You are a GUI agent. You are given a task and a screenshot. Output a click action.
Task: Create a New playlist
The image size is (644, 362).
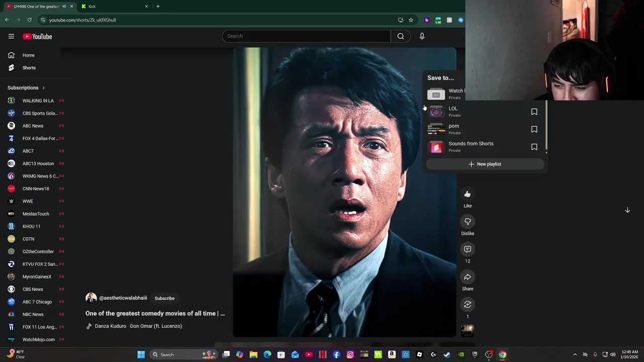pos(485,164)
